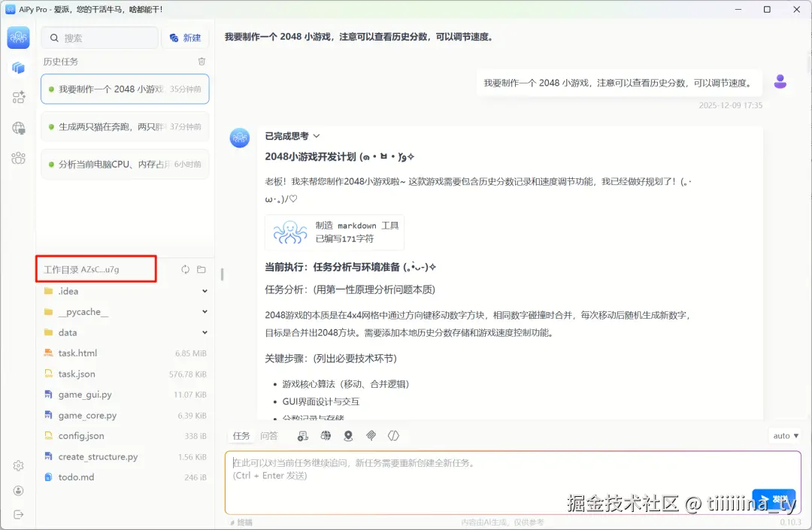Click the data folder name
The width and height of the screenshot is (812, 530).
coord(68,332)
